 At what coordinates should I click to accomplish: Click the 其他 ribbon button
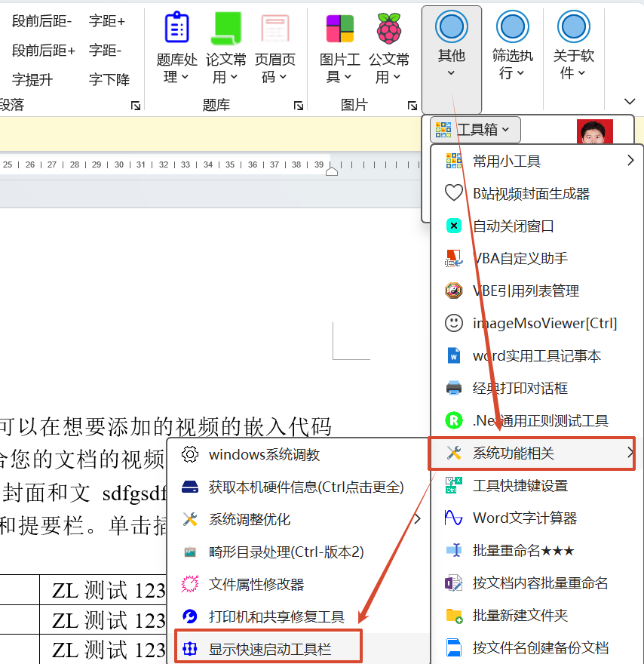452,60
